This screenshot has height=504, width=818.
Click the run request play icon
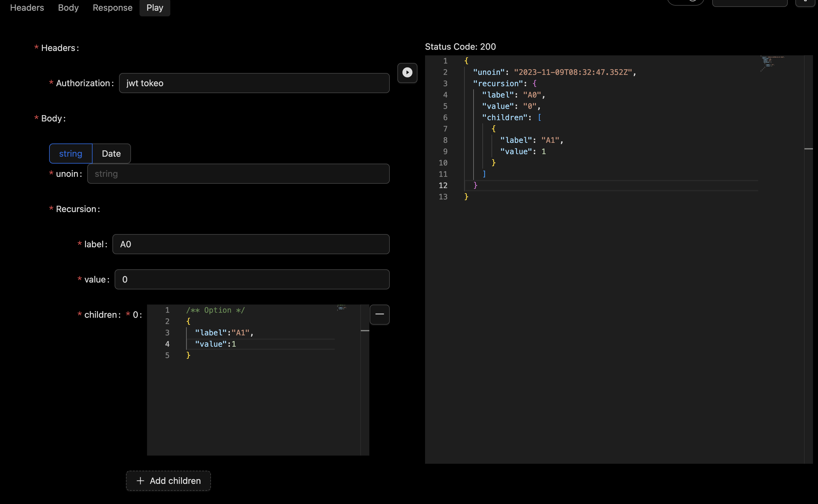pyautogui.click(x=407, y=73)
